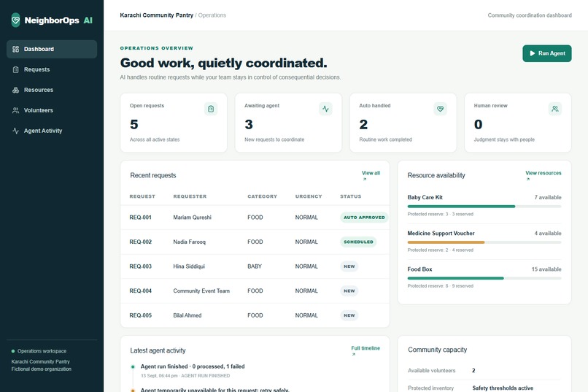This screenshot has width=588, height=392.
Task: Click the Operations breadcrumb item
Action: (212, 15)
